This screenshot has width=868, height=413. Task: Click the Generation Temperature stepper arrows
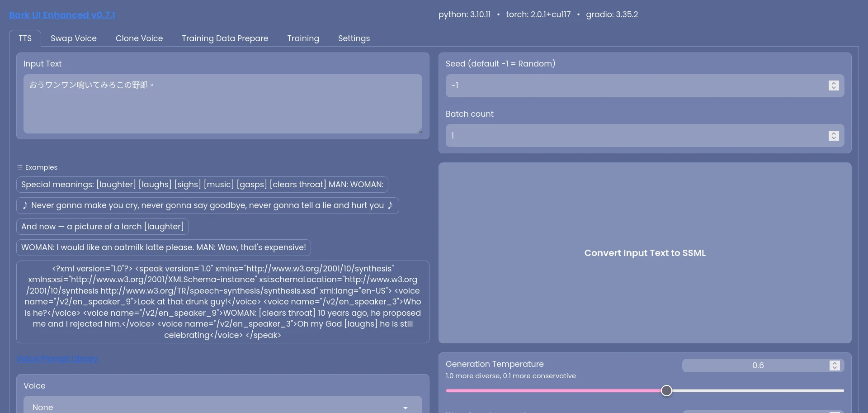click(x=835, y=366)
